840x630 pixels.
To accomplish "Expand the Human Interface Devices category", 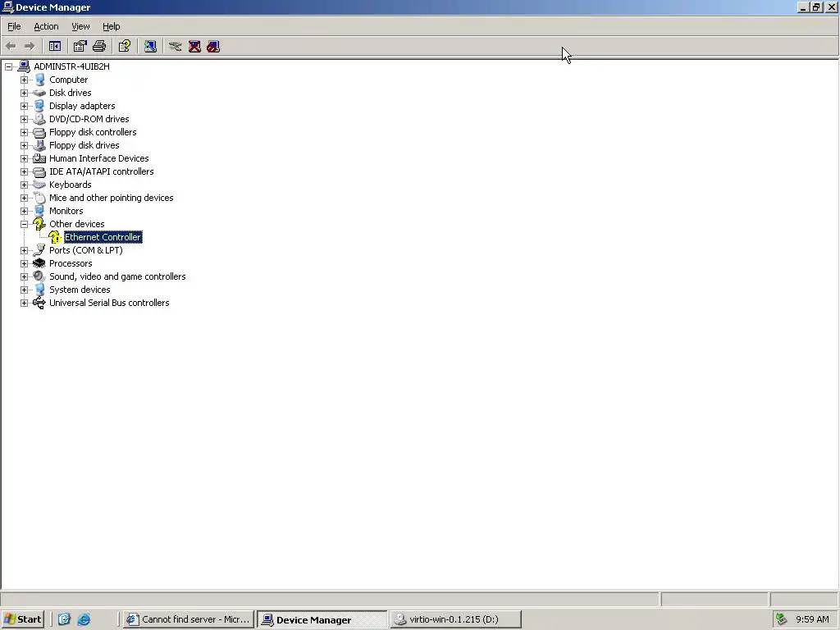I will (x=24, y=158).
